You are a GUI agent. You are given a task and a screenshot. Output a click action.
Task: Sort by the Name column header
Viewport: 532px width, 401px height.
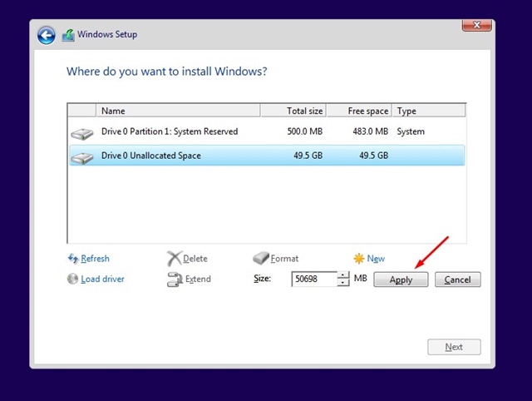coord(178,111)
